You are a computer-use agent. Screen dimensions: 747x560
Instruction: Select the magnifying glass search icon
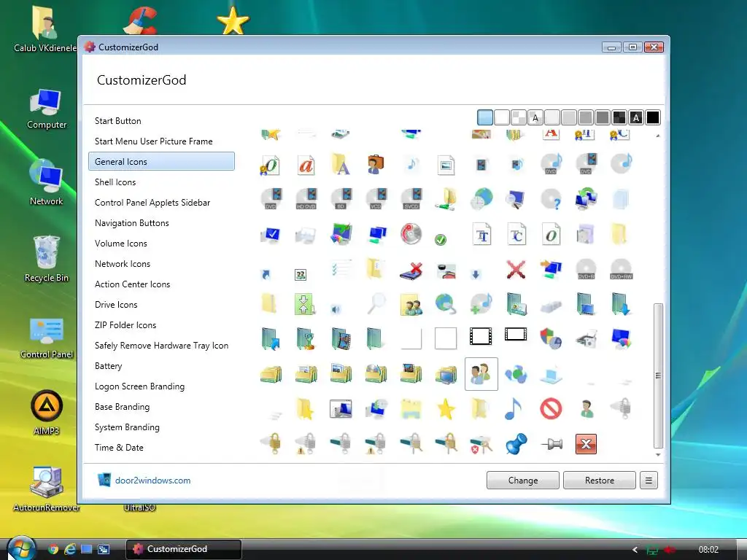click(x=376, y=303)
